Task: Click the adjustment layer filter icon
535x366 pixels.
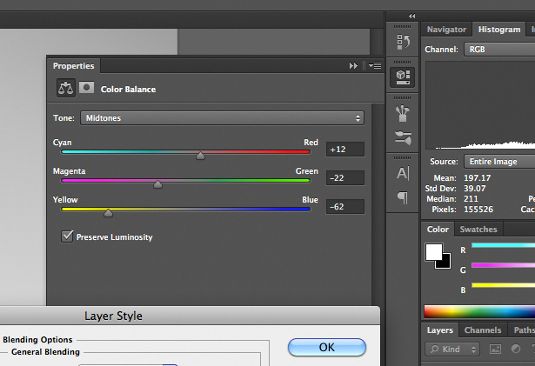Action: pyautogui.click(x=516, y=349)
